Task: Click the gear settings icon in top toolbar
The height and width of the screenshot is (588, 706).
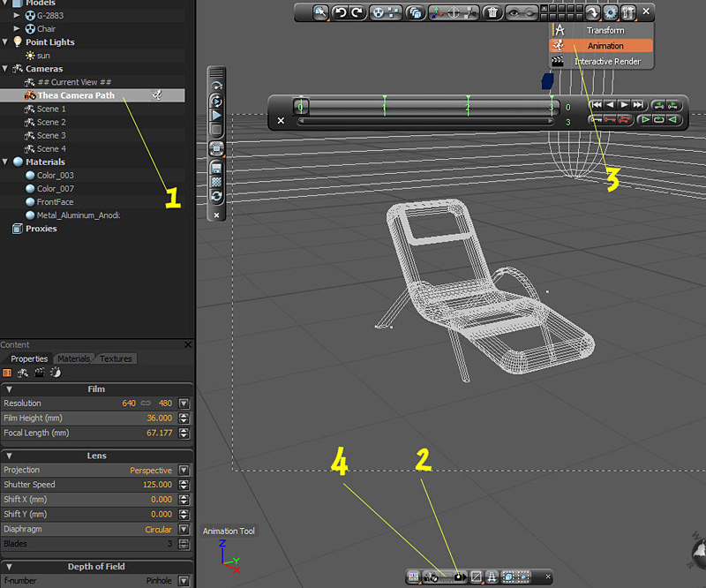Action: (x=610, y=12)
